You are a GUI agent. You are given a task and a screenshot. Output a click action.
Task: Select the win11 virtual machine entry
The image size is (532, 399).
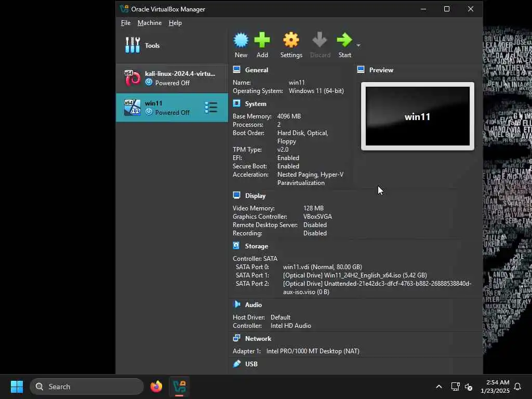[171, 108]
